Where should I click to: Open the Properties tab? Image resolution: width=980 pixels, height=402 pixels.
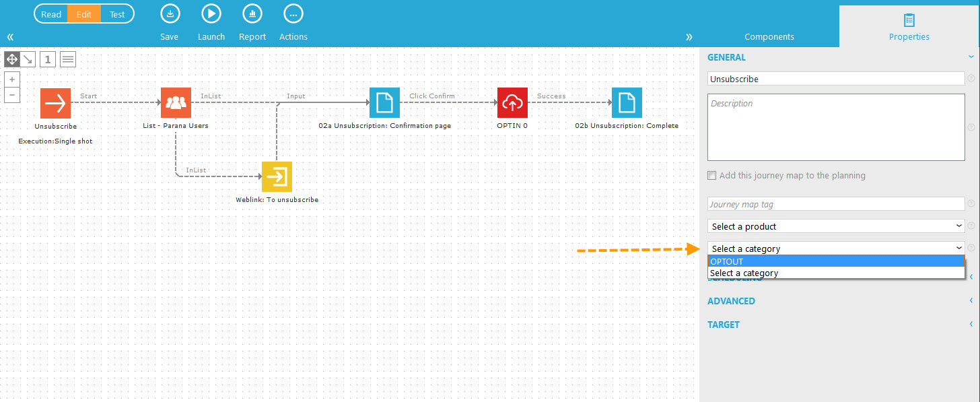pos(909,27)
